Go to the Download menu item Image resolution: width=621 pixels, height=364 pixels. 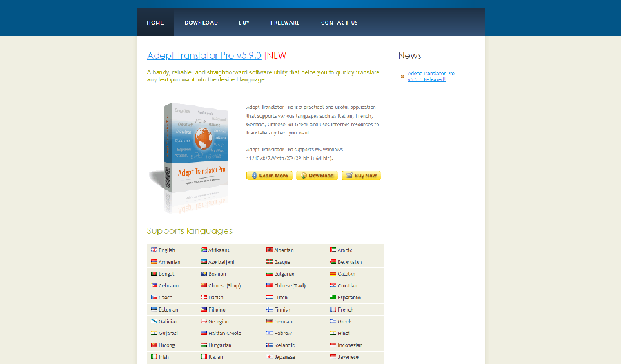pyautogui.click(x=201, y=23)
